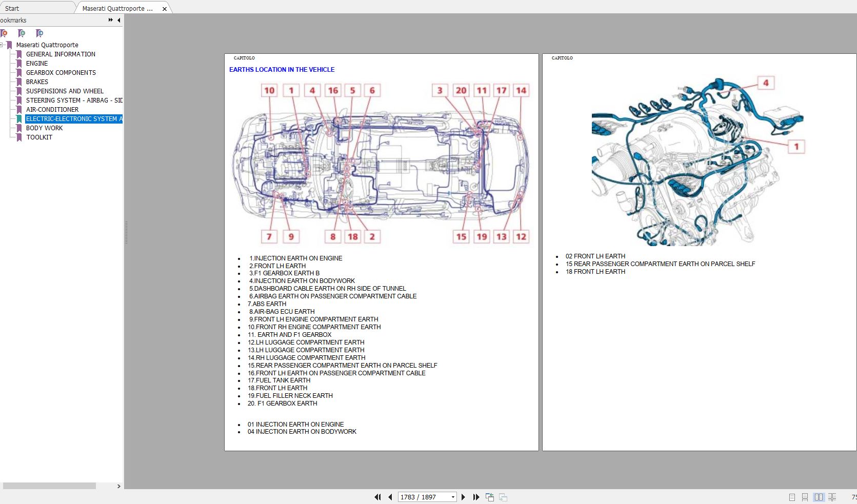Toggle two-page facing layout
The image size is (857, 504).
click(819, 497)
